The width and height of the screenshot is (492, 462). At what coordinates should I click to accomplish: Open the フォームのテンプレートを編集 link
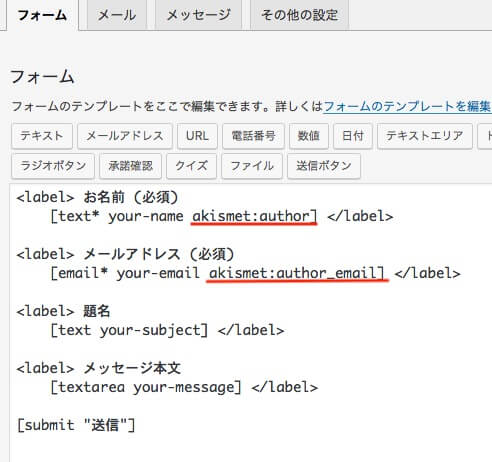(x=407, y=107)
